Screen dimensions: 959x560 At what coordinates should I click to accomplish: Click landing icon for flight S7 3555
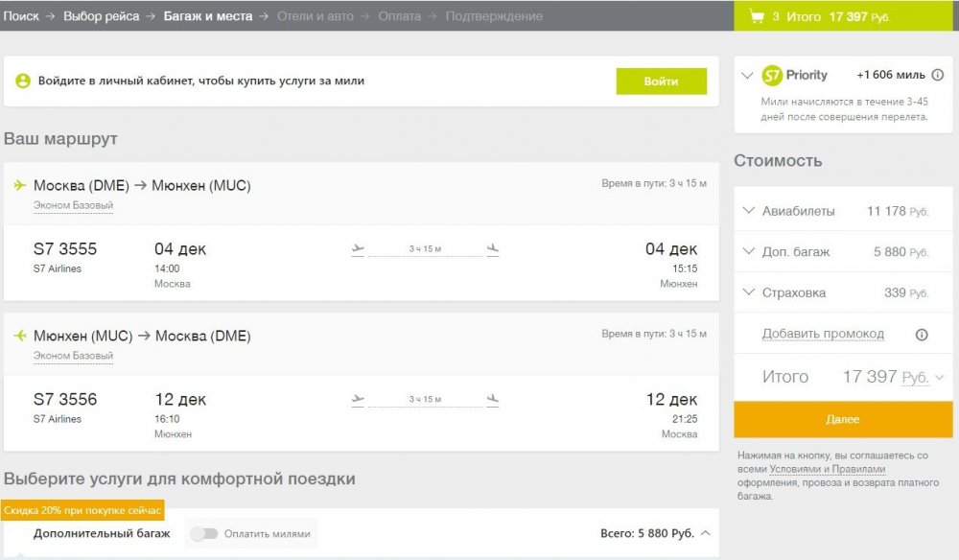pyautogui.click(x=492, y=248)
